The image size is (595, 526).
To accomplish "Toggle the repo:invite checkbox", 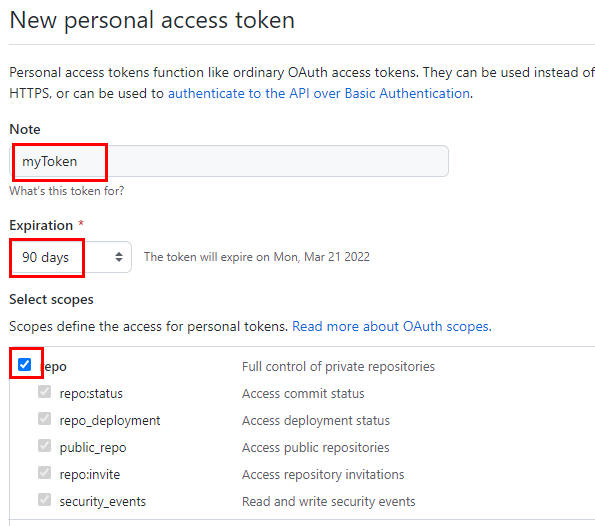I will 44,472.
